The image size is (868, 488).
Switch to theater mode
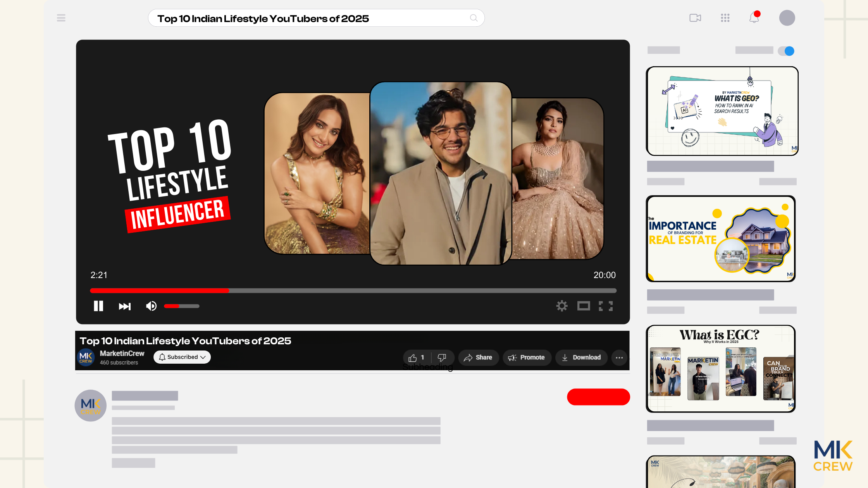point(584,306)
